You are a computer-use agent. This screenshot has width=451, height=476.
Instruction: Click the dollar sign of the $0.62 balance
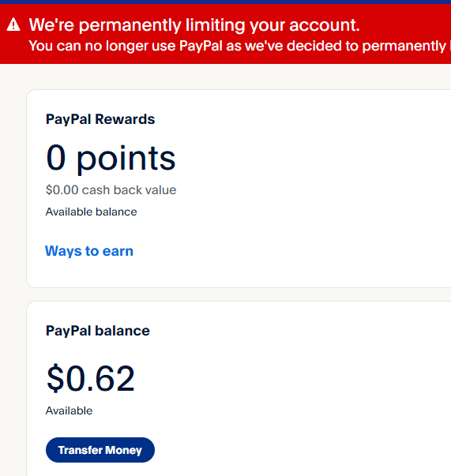(55, 379)
